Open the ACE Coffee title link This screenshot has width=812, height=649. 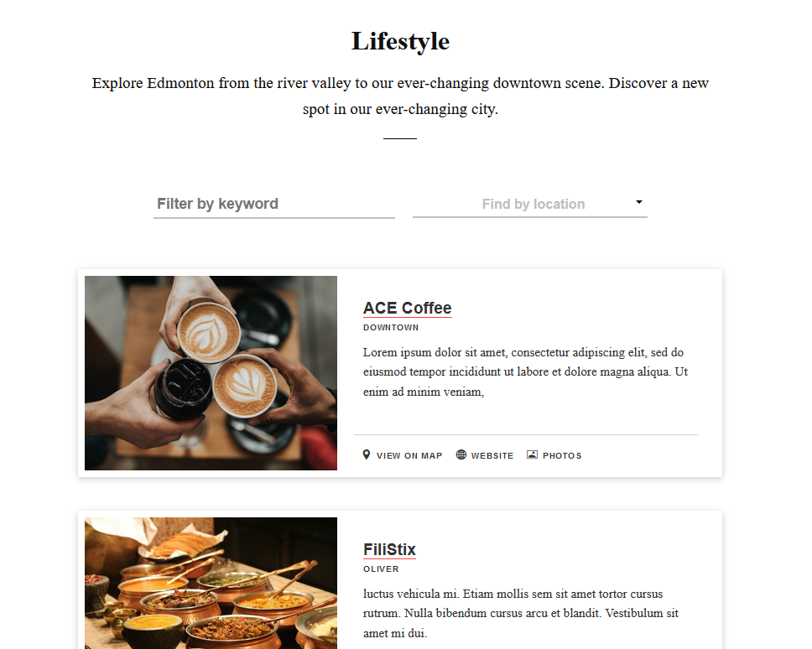click(x=407, y=308)
